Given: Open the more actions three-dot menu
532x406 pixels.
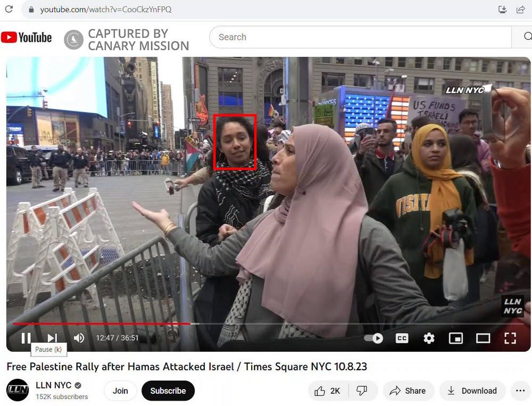Looking at the screenshot, I should pos(520,391).
